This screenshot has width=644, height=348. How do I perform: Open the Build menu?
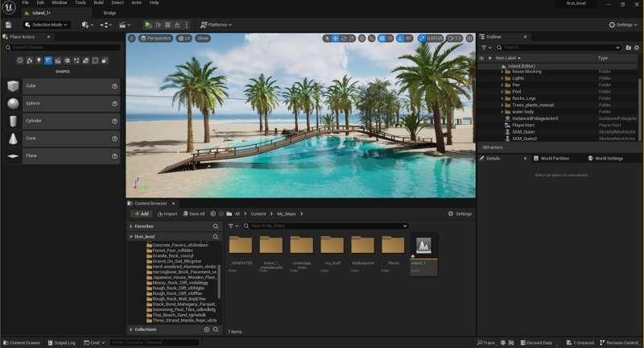(x=98, y=2)
